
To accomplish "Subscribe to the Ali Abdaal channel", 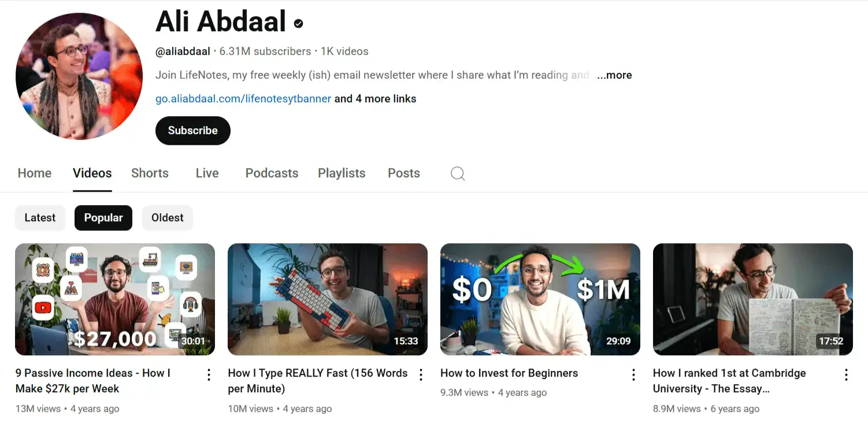I will click(x=193, y=131).
